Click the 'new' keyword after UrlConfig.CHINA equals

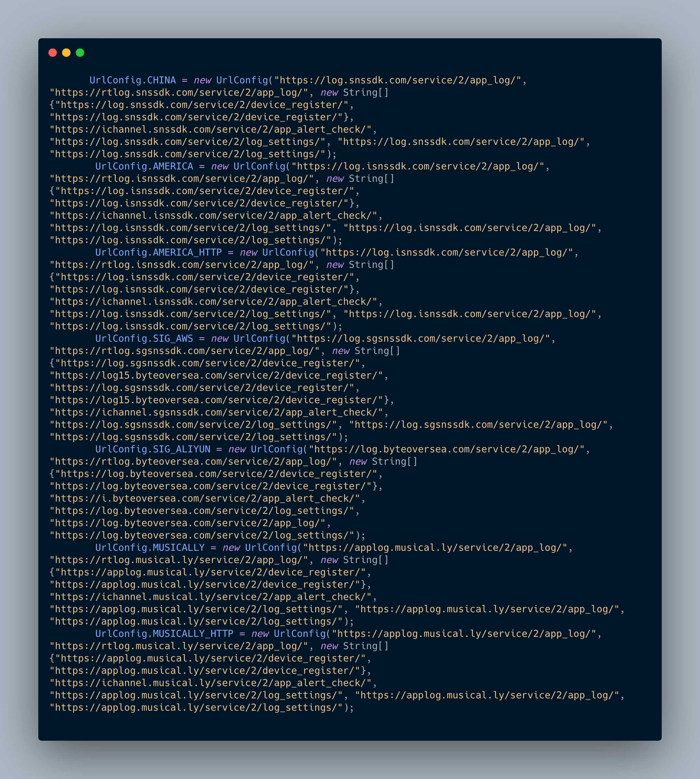tap(202, 80)
